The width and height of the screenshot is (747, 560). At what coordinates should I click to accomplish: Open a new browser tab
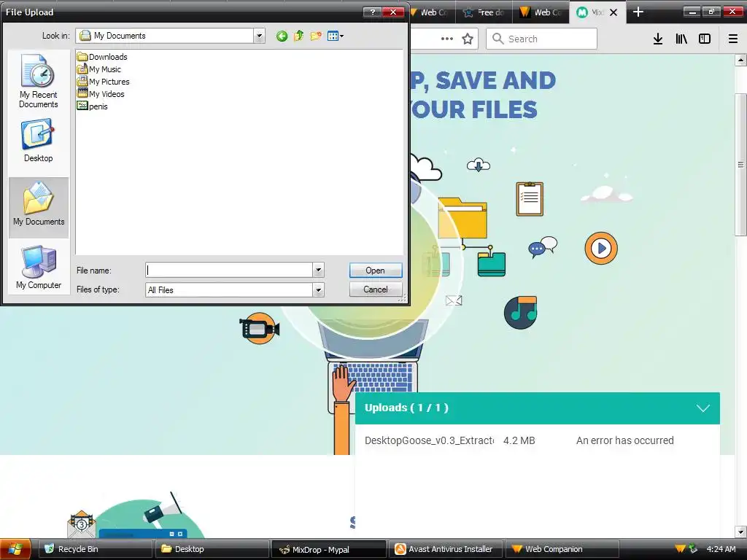[638, 12]
